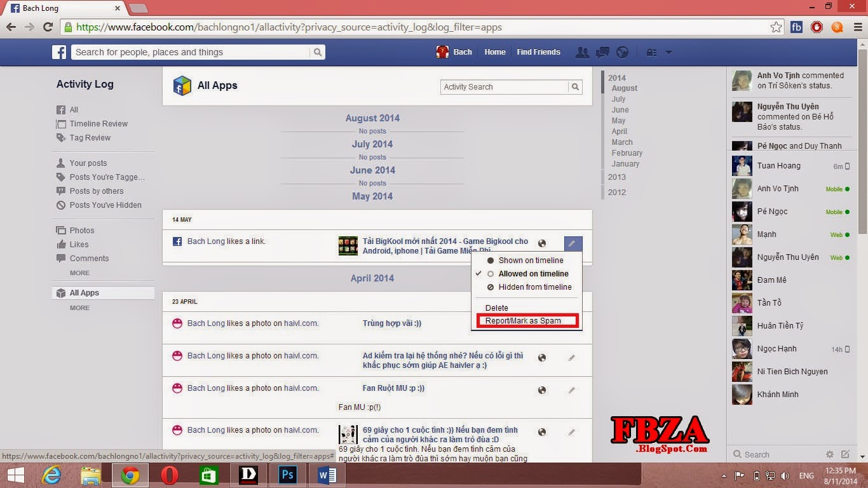
Task: Click the red round extension icon in Chrome
Action: [817, 27]
